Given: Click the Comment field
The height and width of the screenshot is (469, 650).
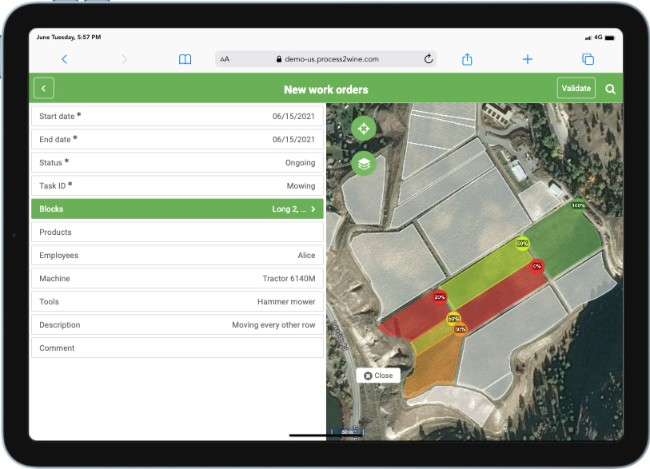Looking at the screenshot, I should (x=177, y=348).
